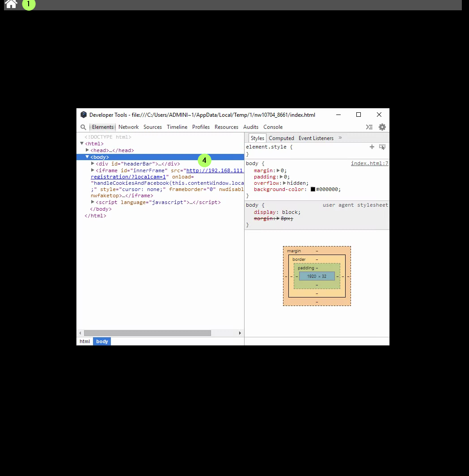Viewport: 469px width, 476px height.
Task: Click the margin label in the box model
Action: 294,251
